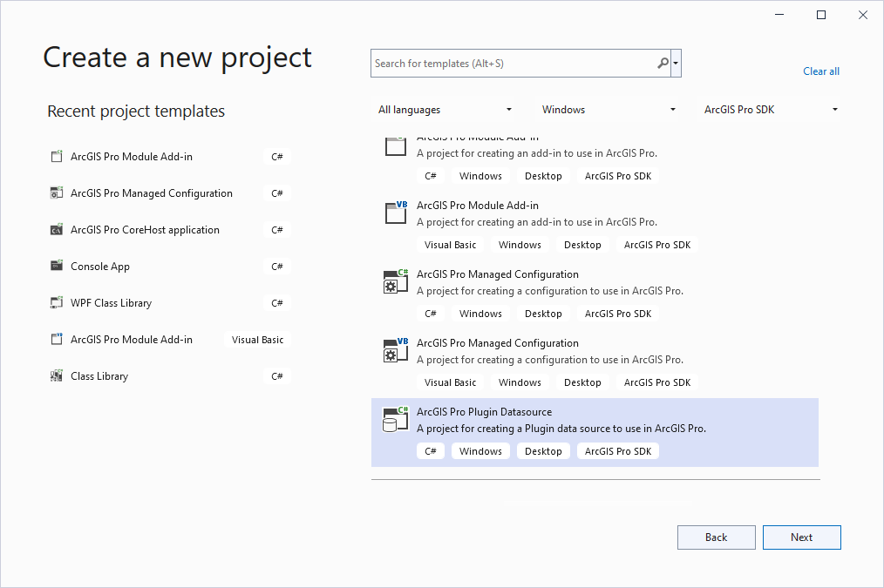Expand the search history arrow beside the search box
Image resolution: width=884 pixels, height=588 pixels.
675,63
